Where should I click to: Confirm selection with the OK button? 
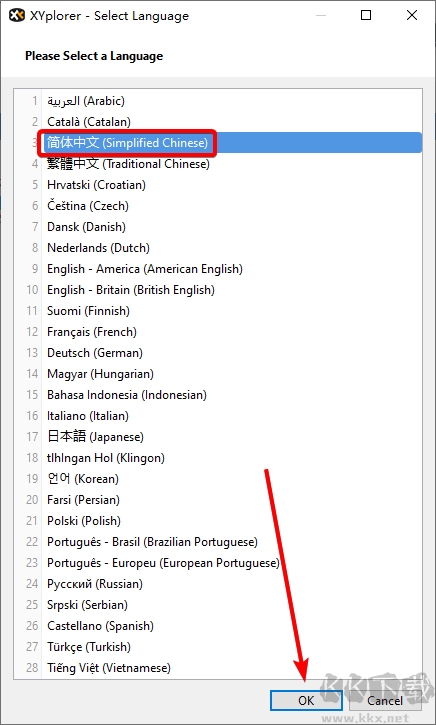pyautogui.click(x=306, y=700)
